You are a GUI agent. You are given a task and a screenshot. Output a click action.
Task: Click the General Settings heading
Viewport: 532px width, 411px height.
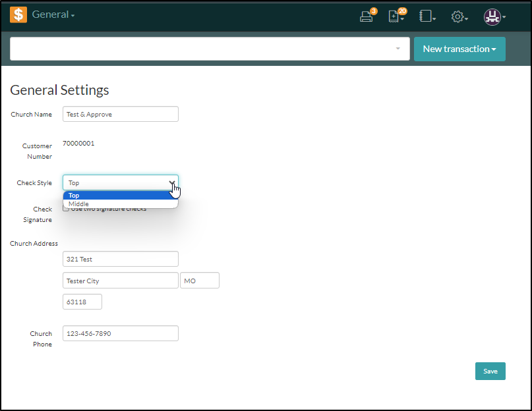pyautogui.click(x=59, y=90)
